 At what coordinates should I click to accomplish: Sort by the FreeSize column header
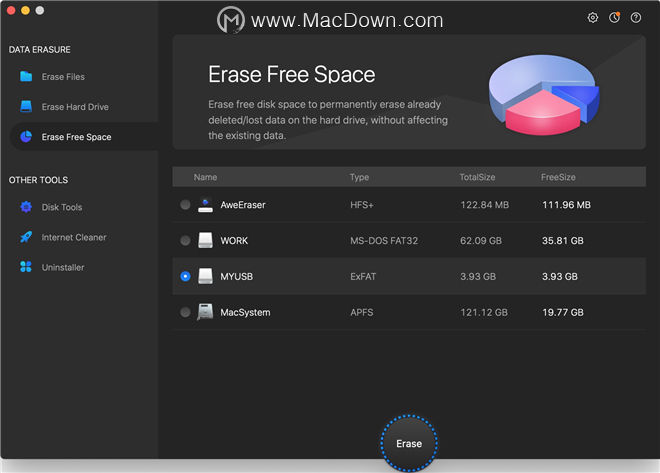tap(558, 177)
